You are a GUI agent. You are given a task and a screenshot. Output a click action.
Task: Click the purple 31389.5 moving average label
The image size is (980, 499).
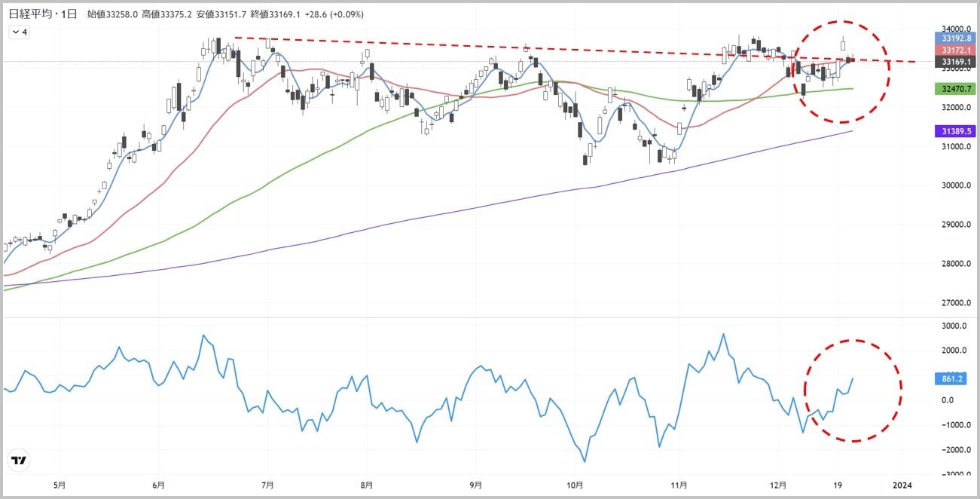[954, 130]
